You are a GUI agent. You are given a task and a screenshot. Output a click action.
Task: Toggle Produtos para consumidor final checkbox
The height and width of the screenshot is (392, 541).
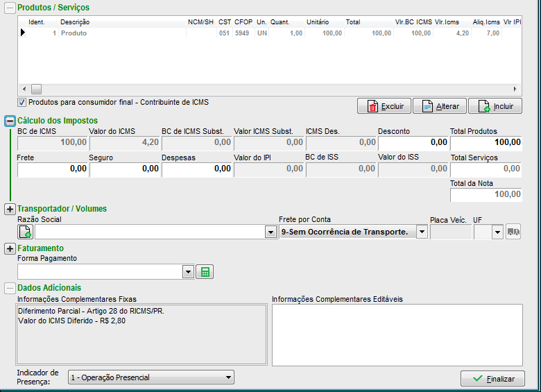[22, 103]
